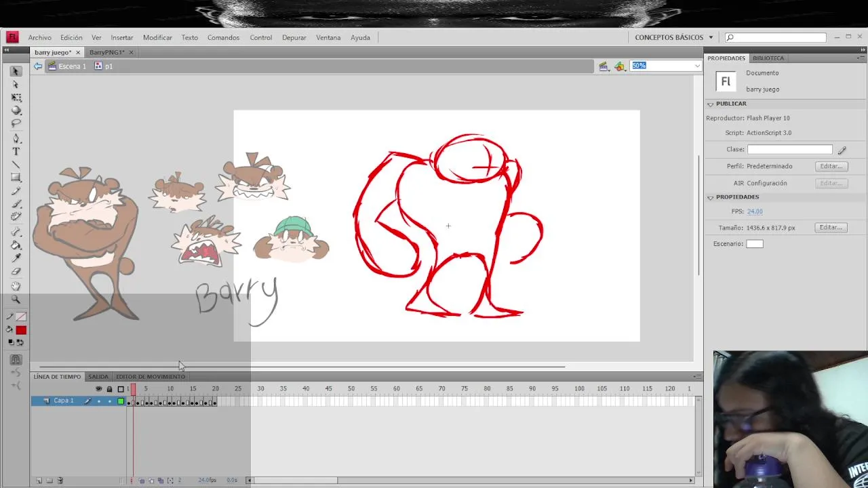Open the Archivo menu

[x=40, y=38]
